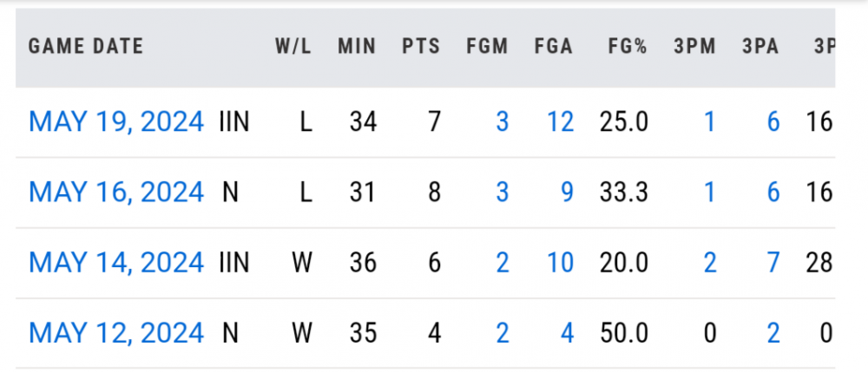Open the May 19, 2024 game link
This screenshot has width=868, height=372.
pos(116,121)
